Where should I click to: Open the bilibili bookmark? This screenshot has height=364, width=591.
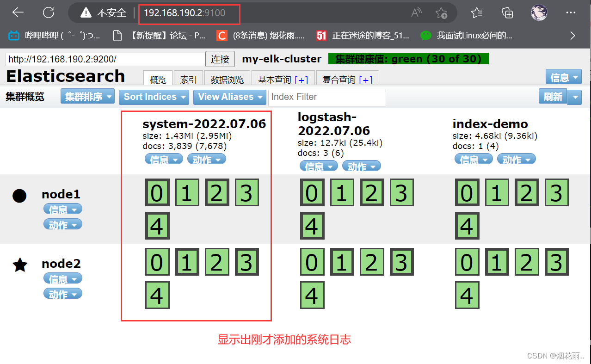(54, 35)
